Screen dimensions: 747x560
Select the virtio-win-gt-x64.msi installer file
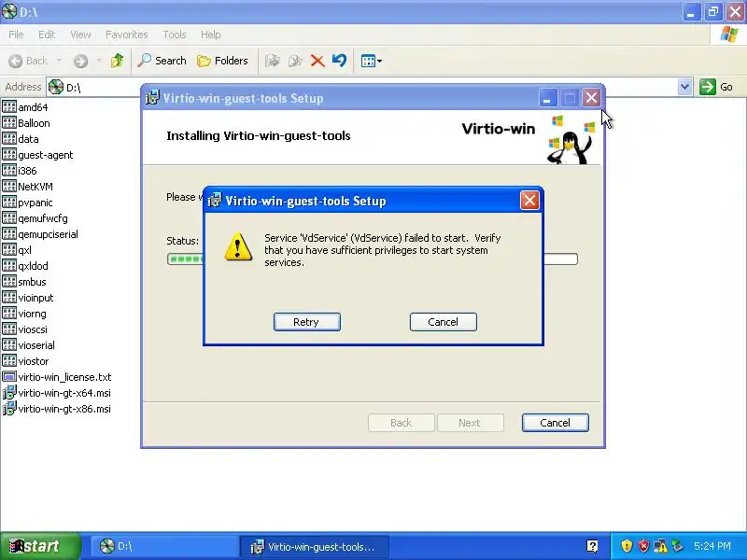point(57,393)
